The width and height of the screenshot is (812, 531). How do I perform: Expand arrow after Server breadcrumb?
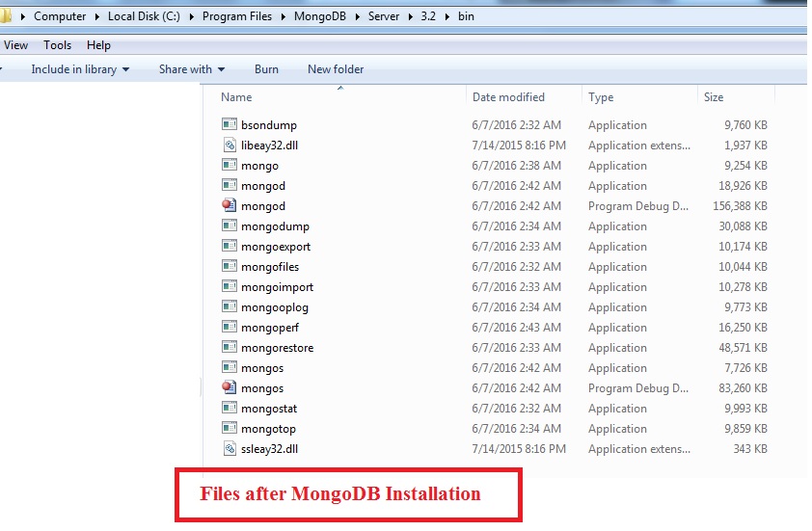point(410,16)
